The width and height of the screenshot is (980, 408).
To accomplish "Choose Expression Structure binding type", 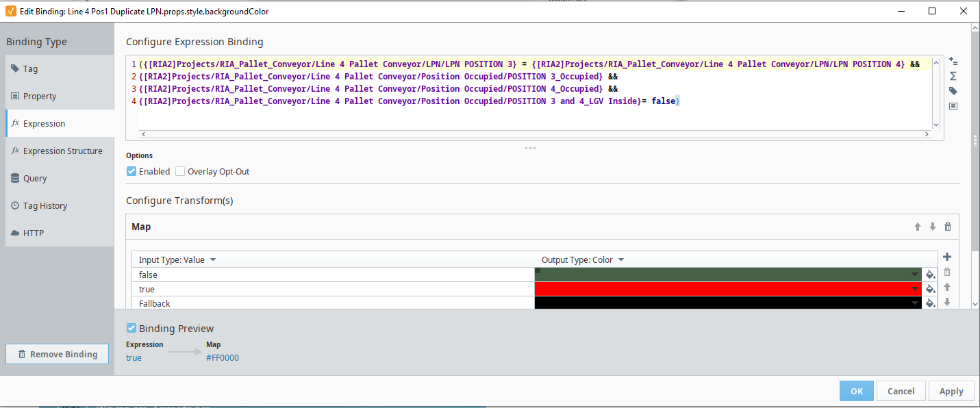I will click(60, 151).
